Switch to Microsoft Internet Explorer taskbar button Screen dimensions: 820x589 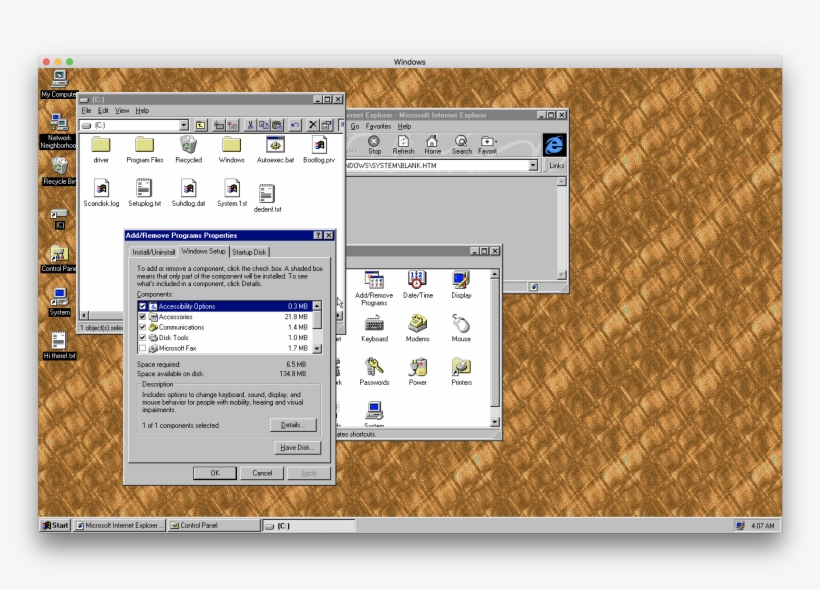click(119, 525)
